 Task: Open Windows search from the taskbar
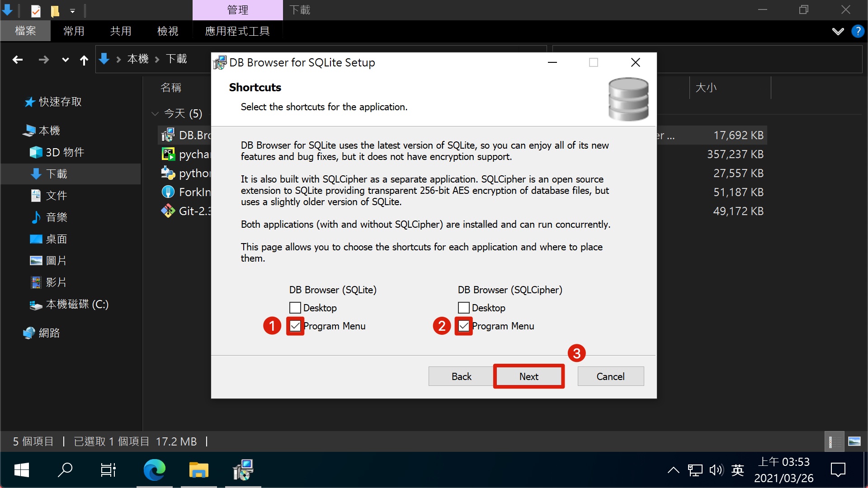point(65,470)
